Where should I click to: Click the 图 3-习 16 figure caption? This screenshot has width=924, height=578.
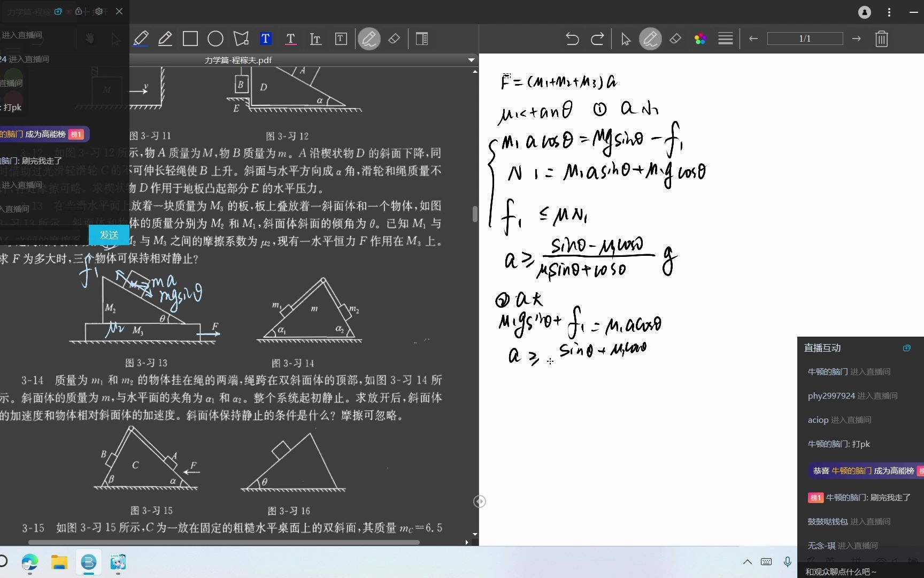click(x=289, y=511)
